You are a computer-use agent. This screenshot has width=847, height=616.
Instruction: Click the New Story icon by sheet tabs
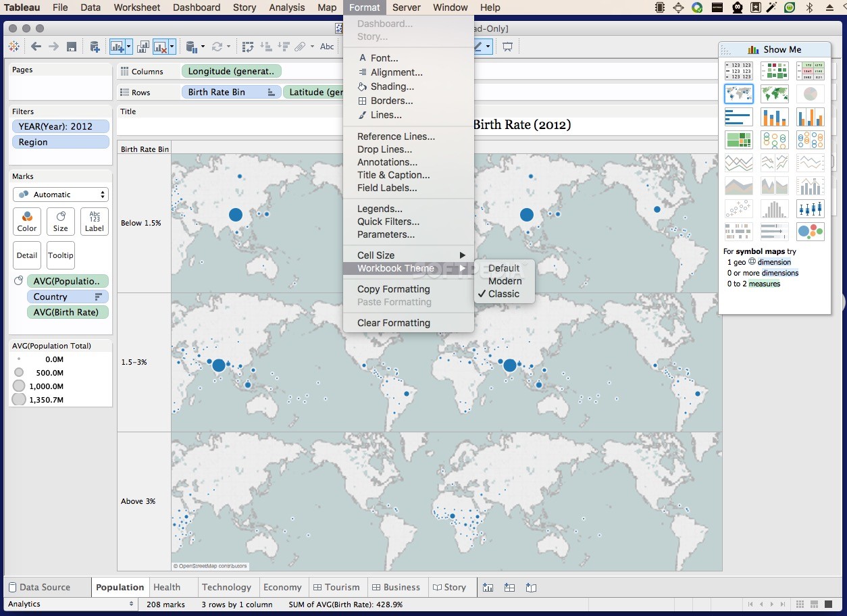click(531, 588)
